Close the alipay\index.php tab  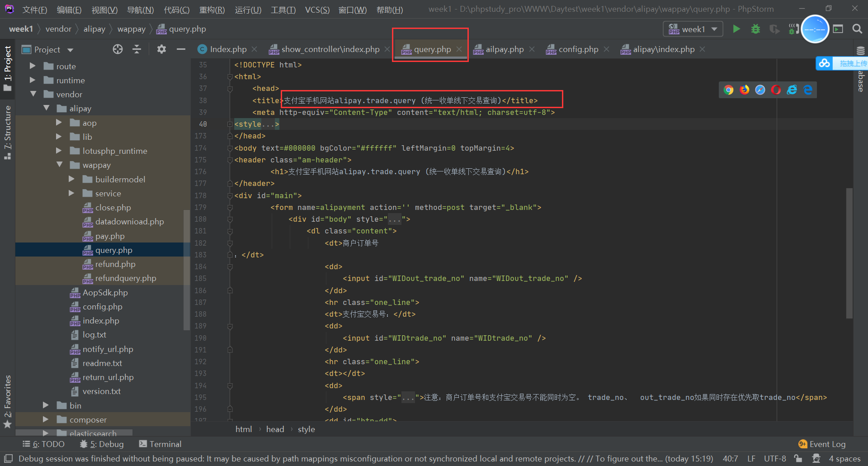click(x=702, y=49)
